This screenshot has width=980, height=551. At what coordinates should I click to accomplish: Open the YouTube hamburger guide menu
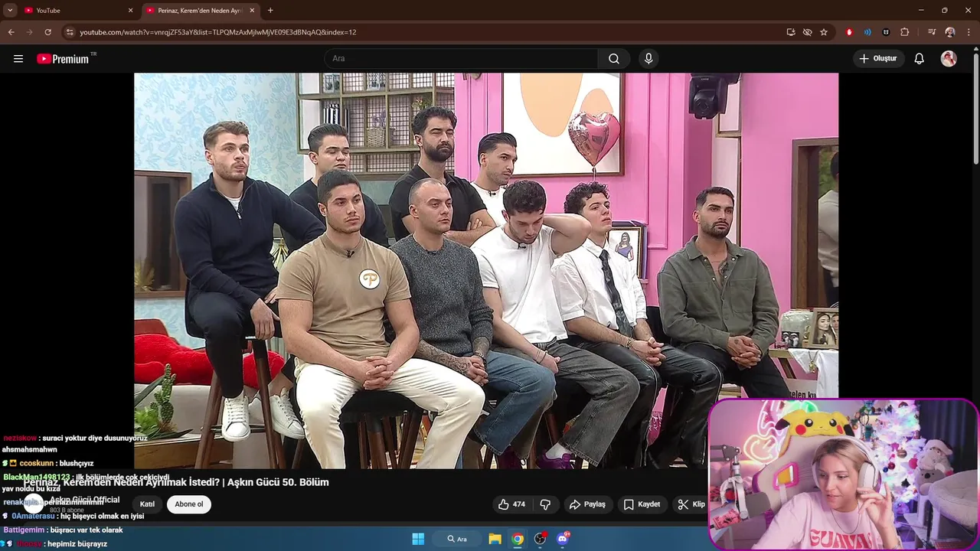point(18,59)
